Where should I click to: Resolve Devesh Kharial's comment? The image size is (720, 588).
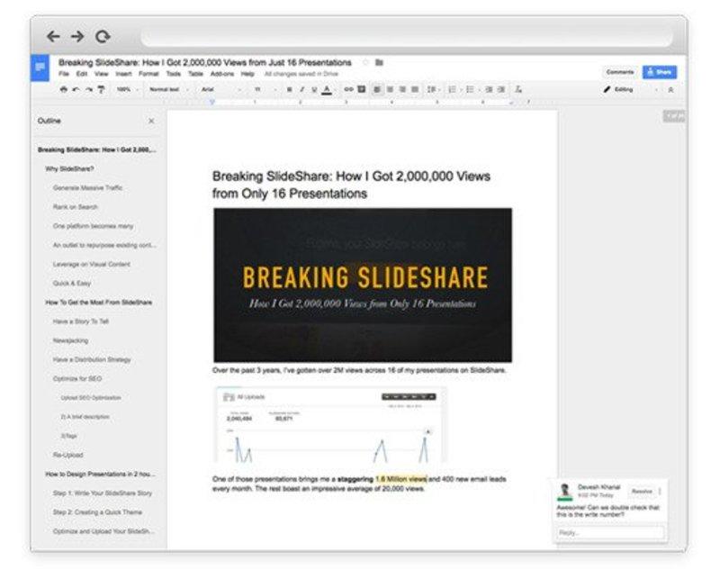pos(641,492)
